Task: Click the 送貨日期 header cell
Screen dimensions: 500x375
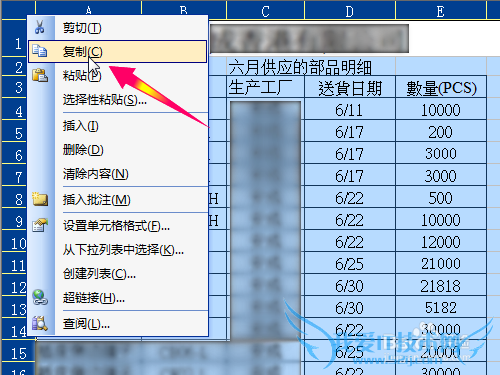Action: click(350, 87)
